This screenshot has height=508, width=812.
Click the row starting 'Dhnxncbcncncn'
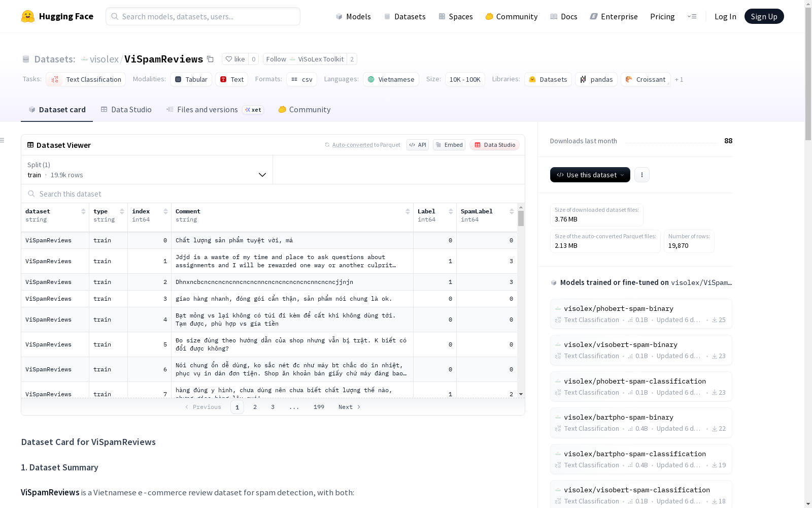coord(269,282)
